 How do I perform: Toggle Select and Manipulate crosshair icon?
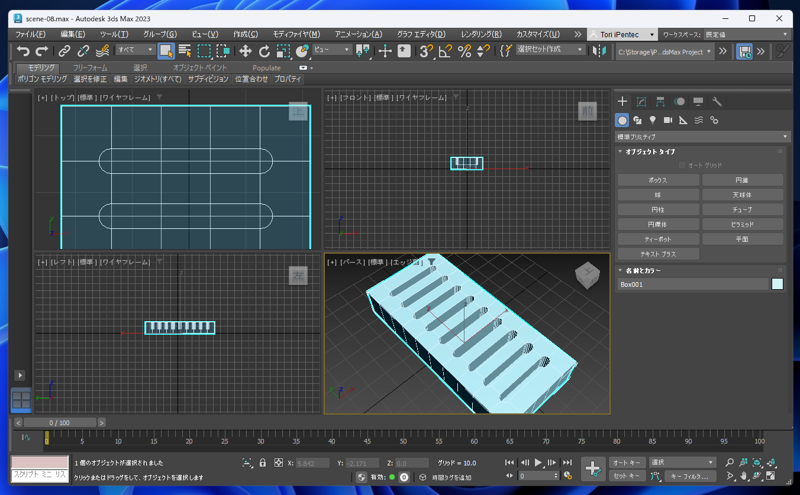coord(385,51)
